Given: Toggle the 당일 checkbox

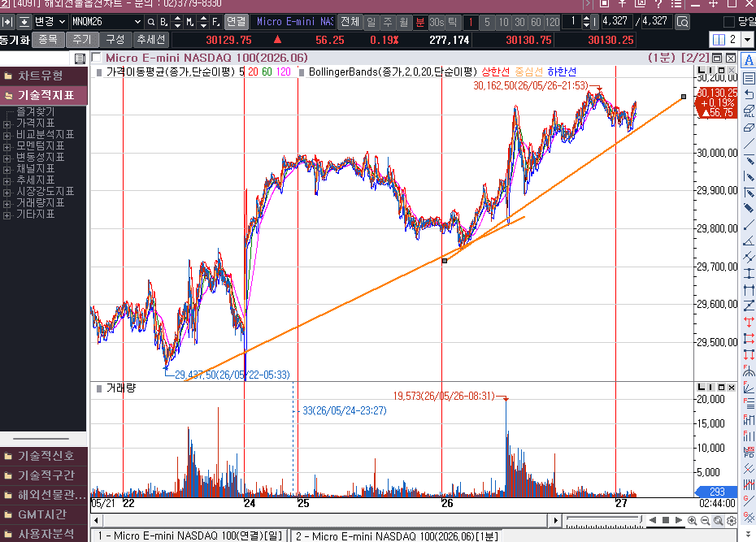Looking at the screenshot, I should click(729, 22).
